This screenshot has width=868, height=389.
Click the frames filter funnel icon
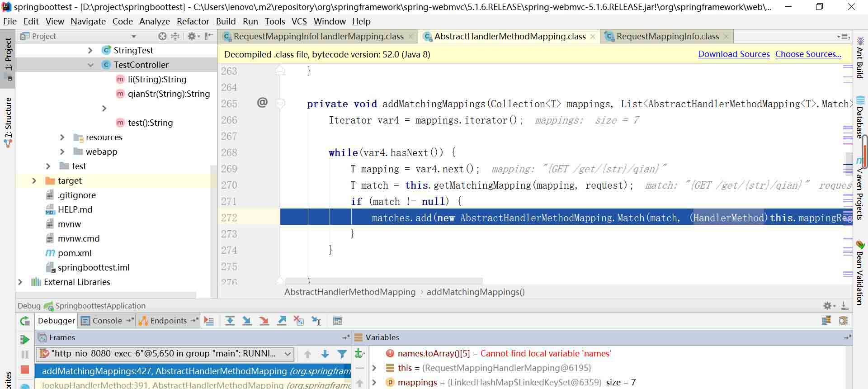[342, 354]
